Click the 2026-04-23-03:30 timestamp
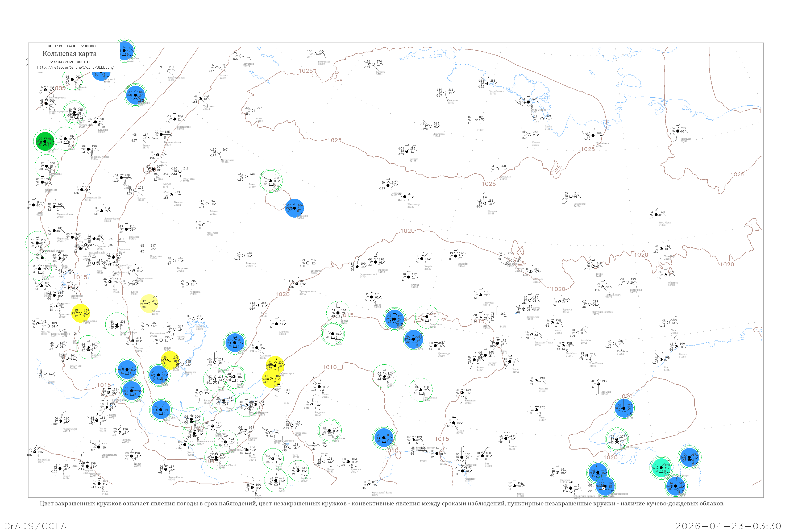 pos(728,526)
